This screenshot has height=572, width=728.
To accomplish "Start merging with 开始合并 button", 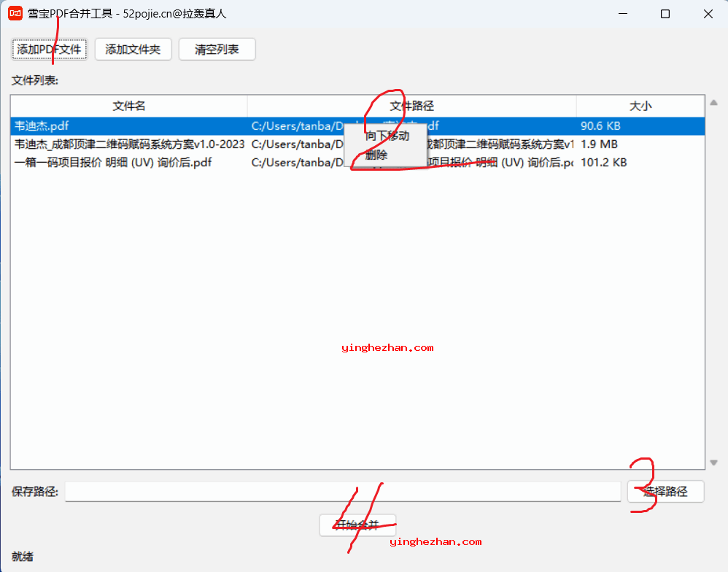I will tap(357, 525).
